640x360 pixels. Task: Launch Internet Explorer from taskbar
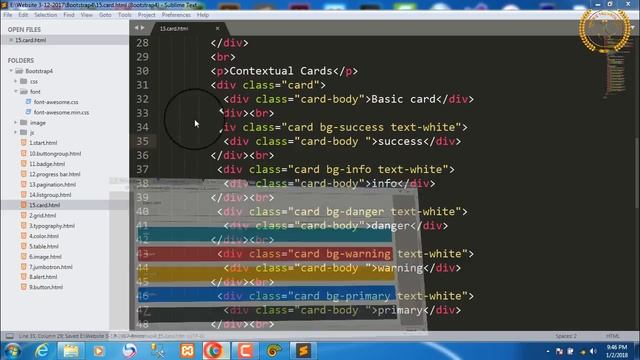42,351
